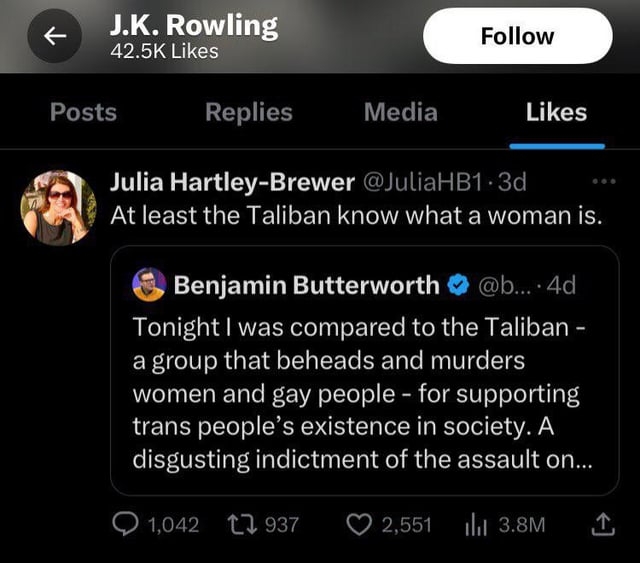This screenshot has height=563, width=640.
Task: Click the Julia Hartley-Brewer display name
Action: 231,182
